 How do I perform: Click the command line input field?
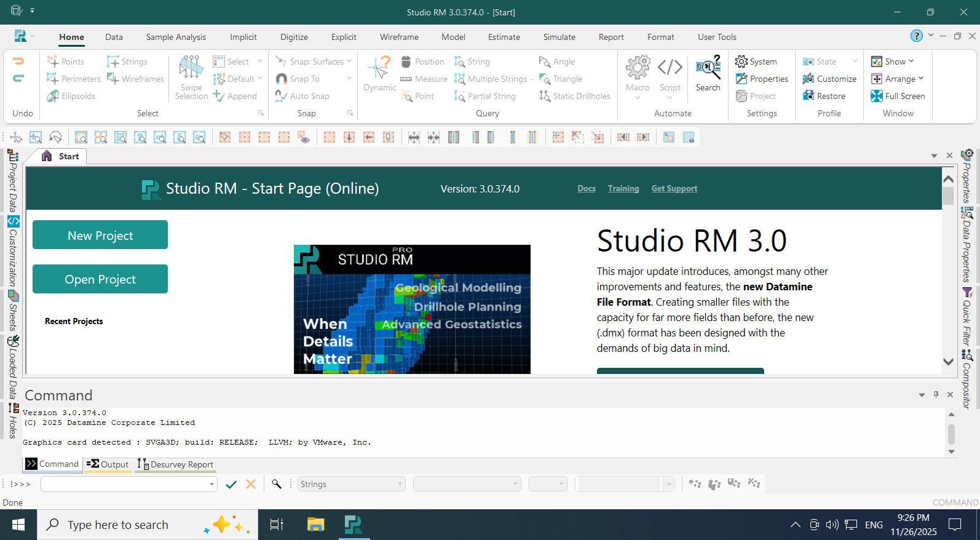pyautogui.click(x=125, y=484)
